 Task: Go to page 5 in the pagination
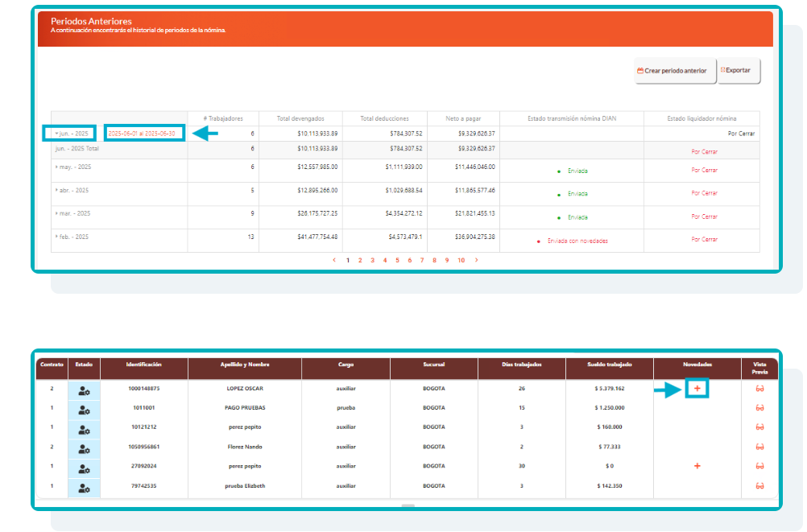397,261
